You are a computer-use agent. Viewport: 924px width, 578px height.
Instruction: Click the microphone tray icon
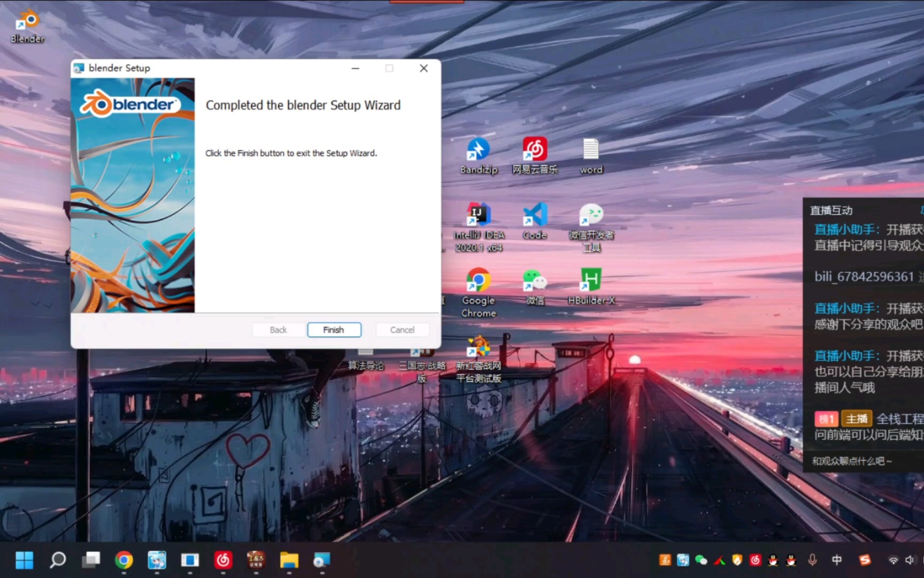(x=812, y=560)
